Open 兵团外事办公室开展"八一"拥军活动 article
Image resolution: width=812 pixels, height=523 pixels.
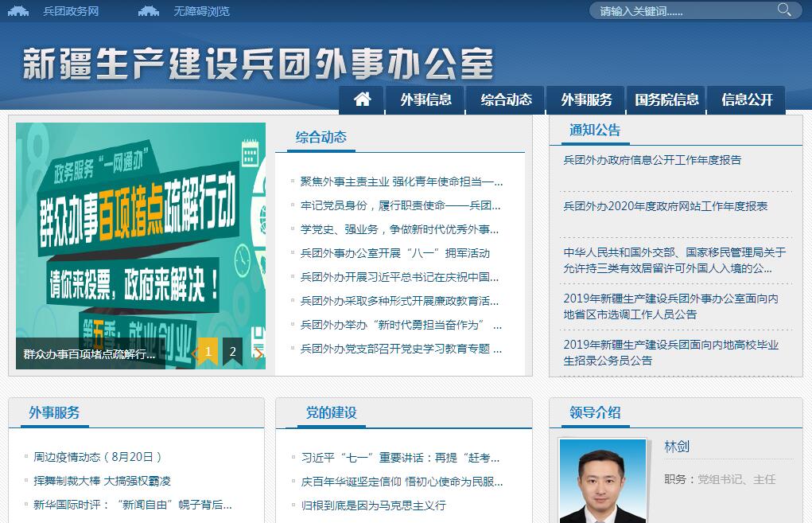pos(394,253)
